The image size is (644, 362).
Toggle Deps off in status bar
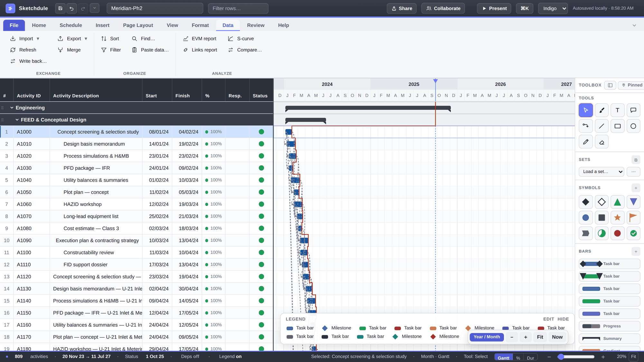click(x=190, y=357)
